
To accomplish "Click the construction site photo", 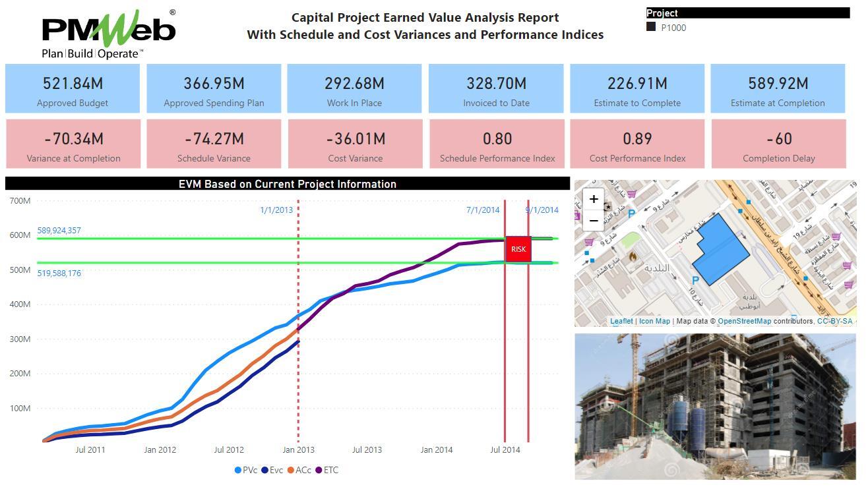I will 715,406.
